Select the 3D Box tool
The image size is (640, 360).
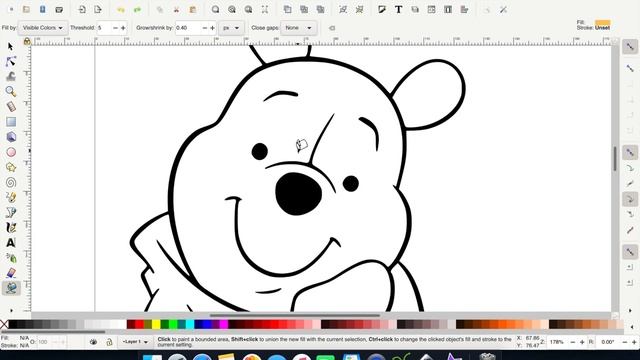tap(11, 137)
